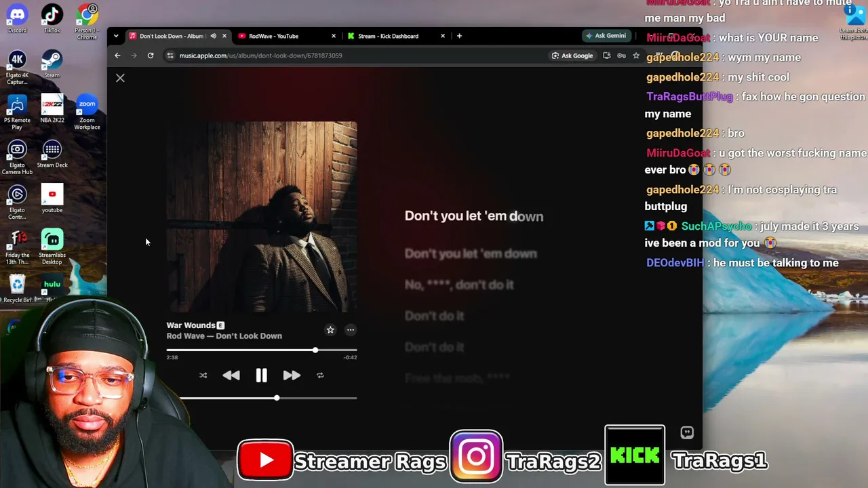Close the RodWave - YouTube tab

point(334,36)
